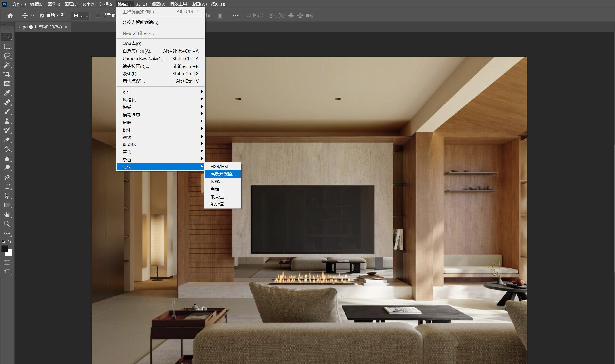Select the Eraser tool
Viewport: 615px width, 364px height.
tap(7, 140)
